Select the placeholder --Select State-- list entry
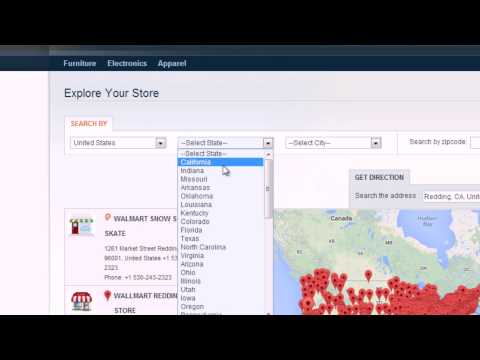Viewport: 480px width, 360px height. [221, 154]
